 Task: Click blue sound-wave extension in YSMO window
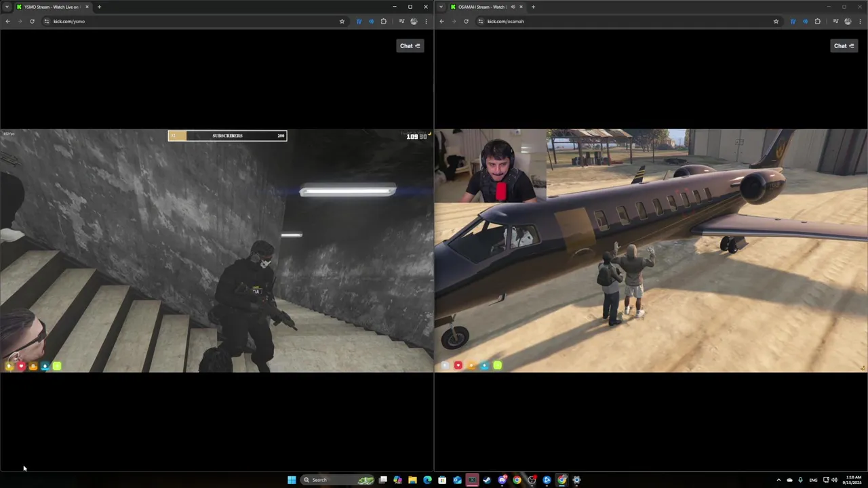[371, 21]
